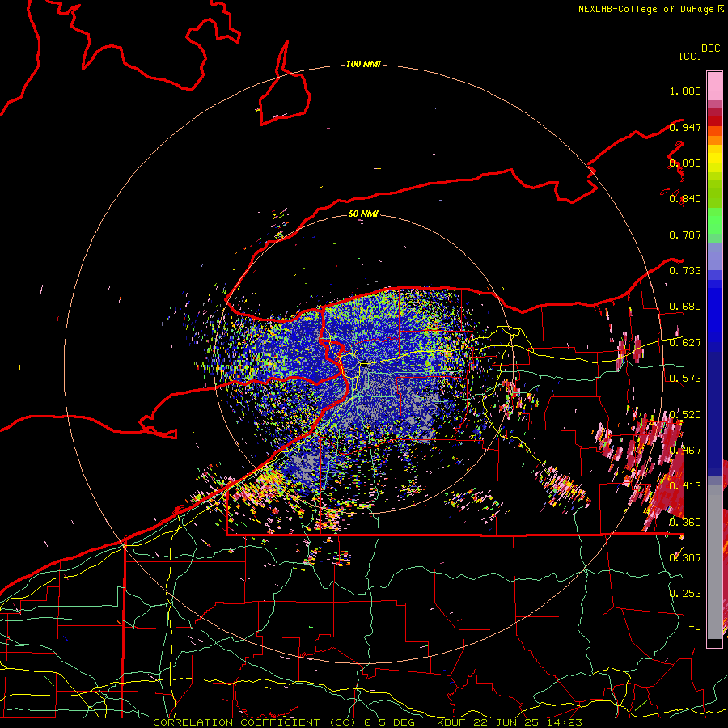Screen dimensions: 728x728
Task: Select the DCC label above the color scale
Action: coord(710,49)
